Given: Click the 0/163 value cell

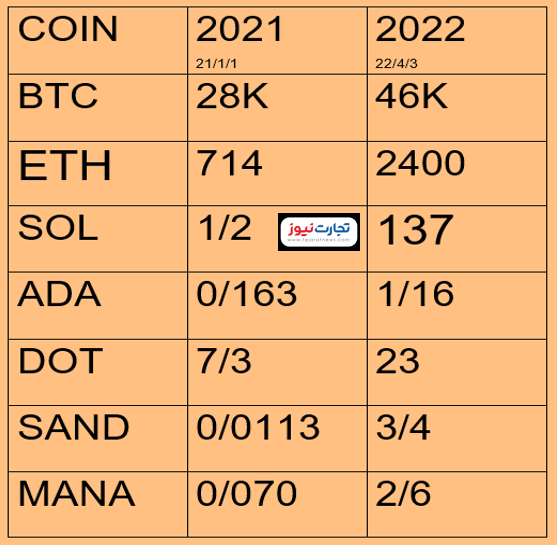Looking at the screenshot, I should (277, 306).
